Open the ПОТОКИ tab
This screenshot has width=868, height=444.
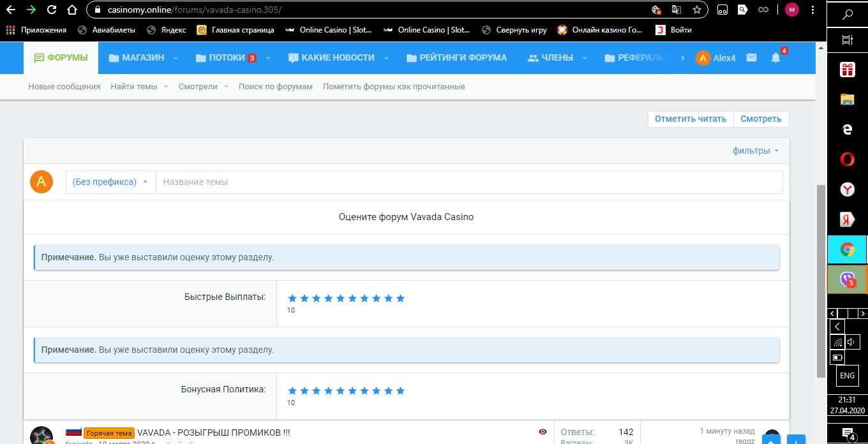[226, 57]
